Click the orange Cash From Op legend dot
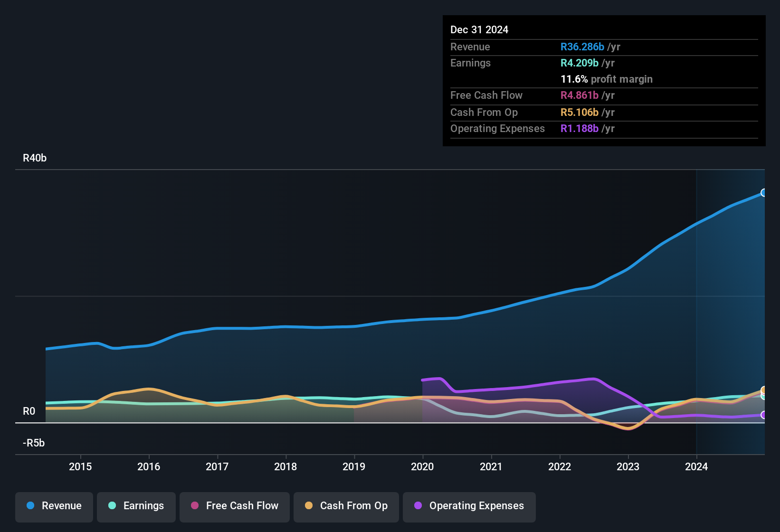The image size is (780, 532). 309,506
